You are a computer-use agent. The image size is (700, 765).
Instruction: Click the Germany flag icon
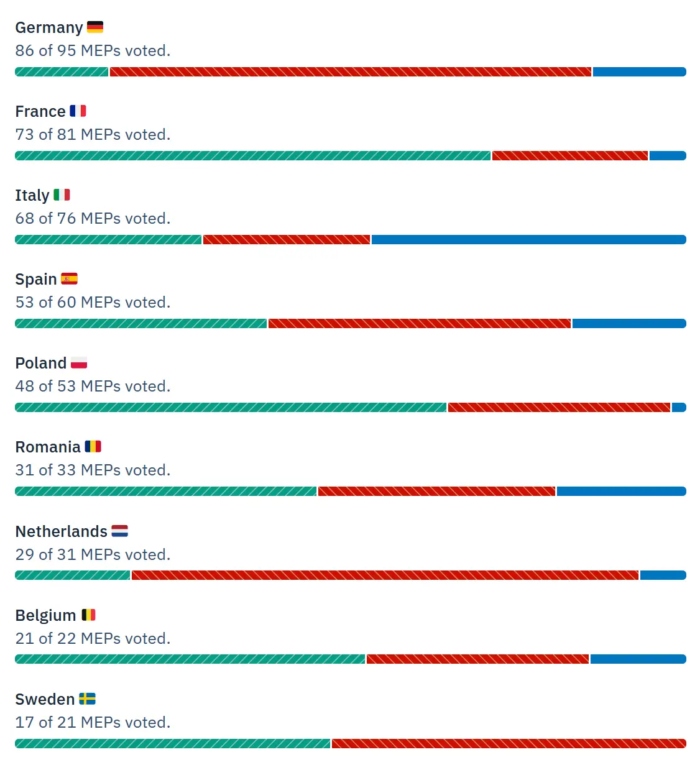point(95,27)
